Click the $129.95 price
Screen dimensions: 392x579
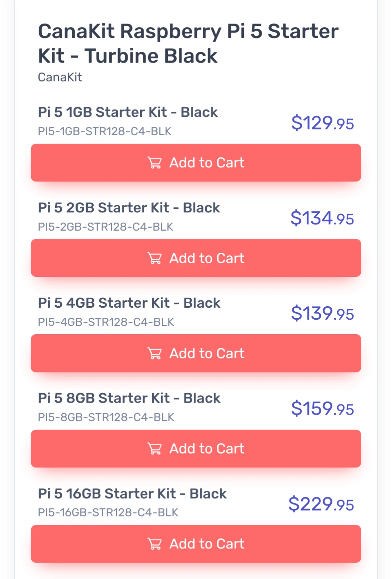pos(322,123)
